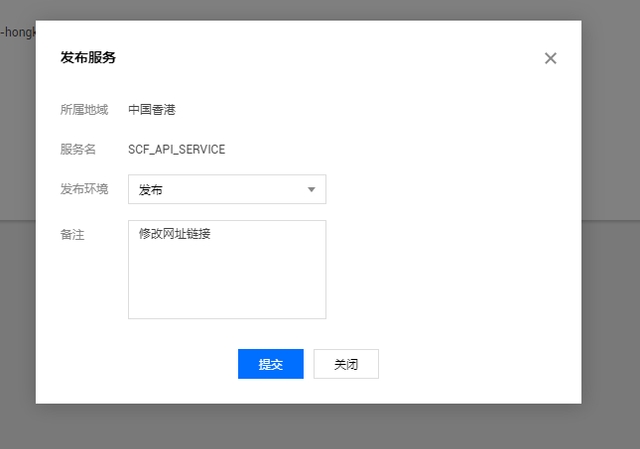Click the SCF_API_SERVICE service name text
This screenshot has width=640, height=449.
click(176, 149)
